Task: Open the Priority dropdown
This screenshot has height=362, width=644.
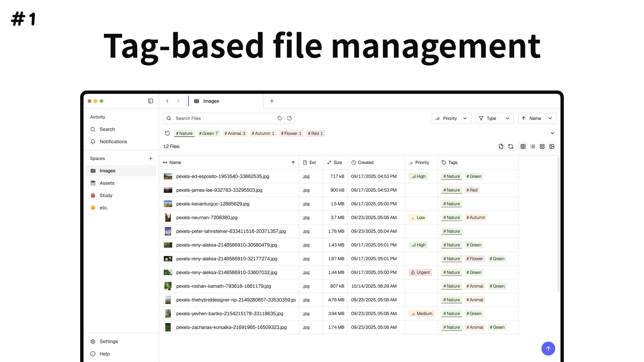Action: click(451, 118)
